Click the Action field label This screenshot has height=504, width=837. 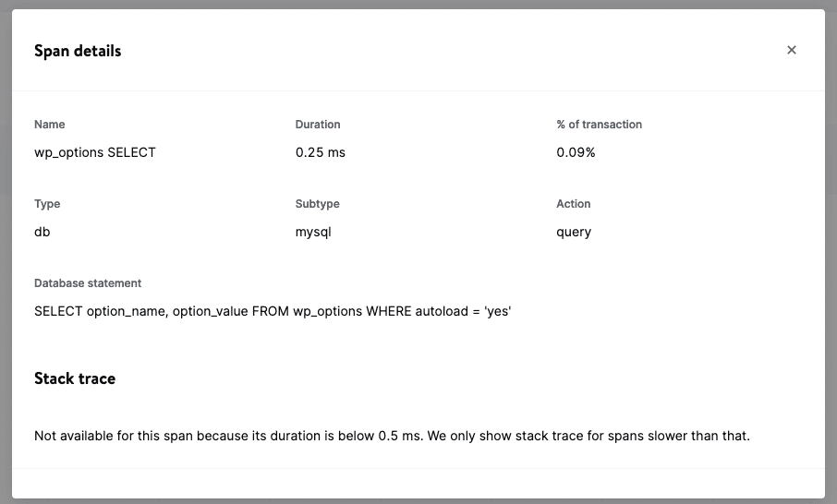pos(574,204)
